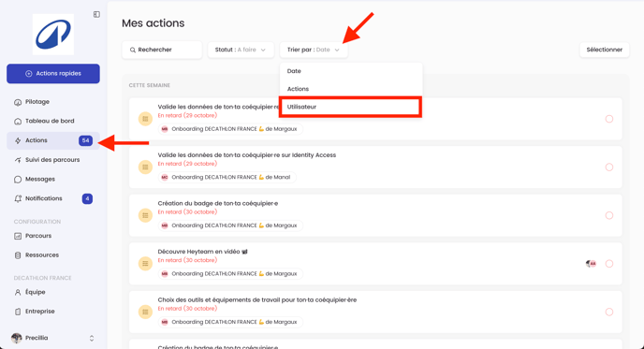Choose Date sort option

click(x=351, y=71)
